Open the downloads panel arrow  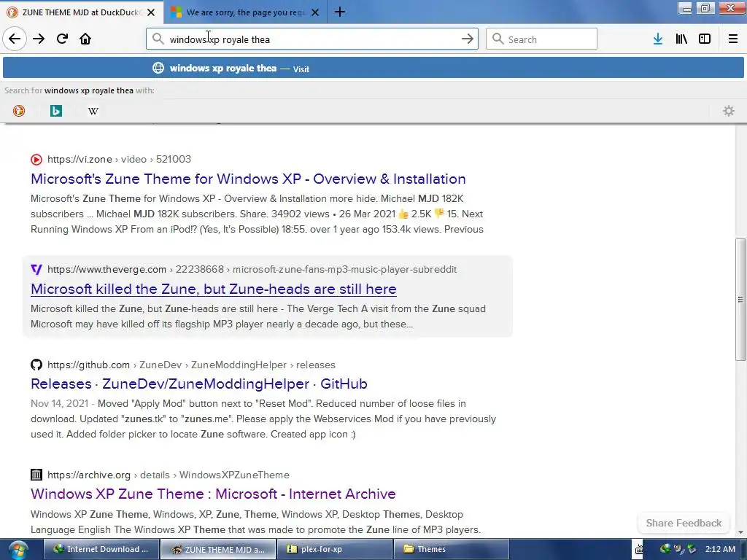[658, 39]
